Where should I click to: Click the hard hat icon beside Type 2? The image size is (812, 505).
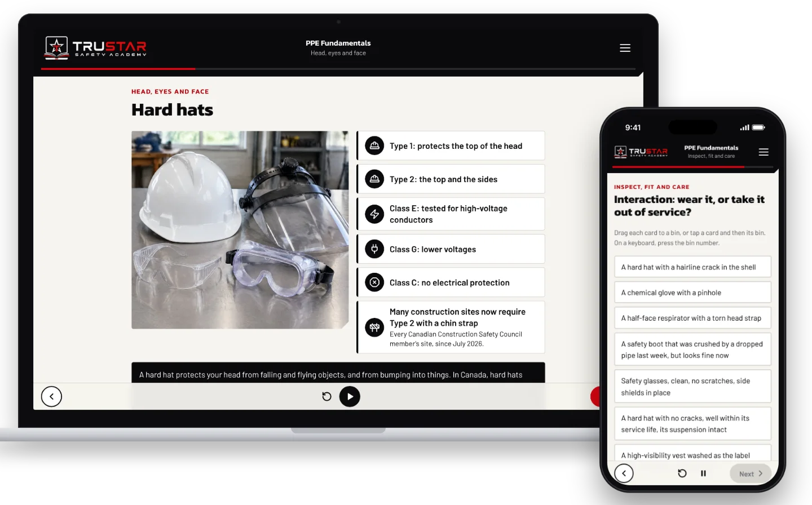coord(374,179)
